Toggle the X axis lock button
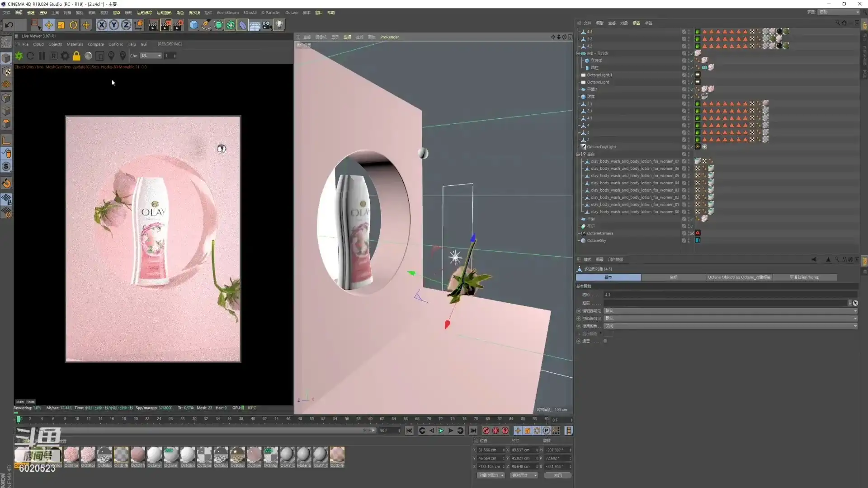The width and height of the screenshot is (868, 488). coord(102,25)
